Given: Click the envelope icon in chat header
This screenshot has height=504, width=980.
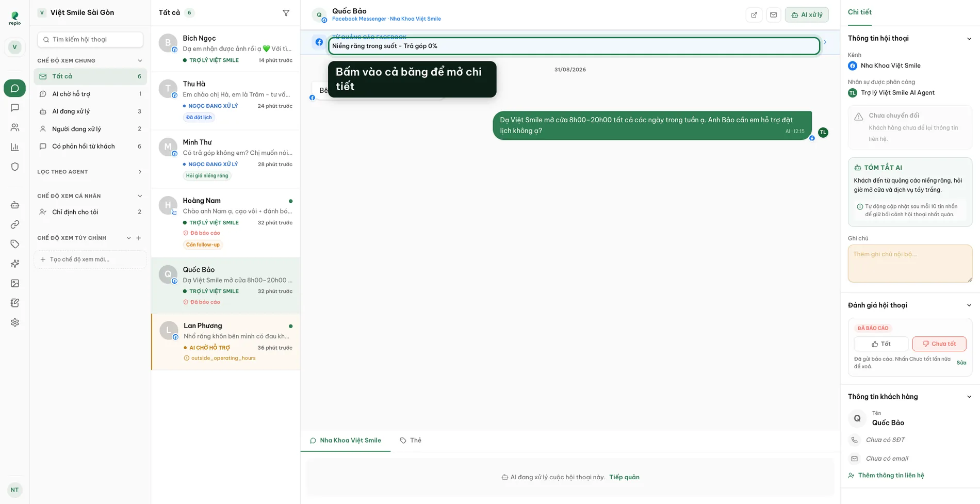Looking at the screenshot, I should (773, 14).
